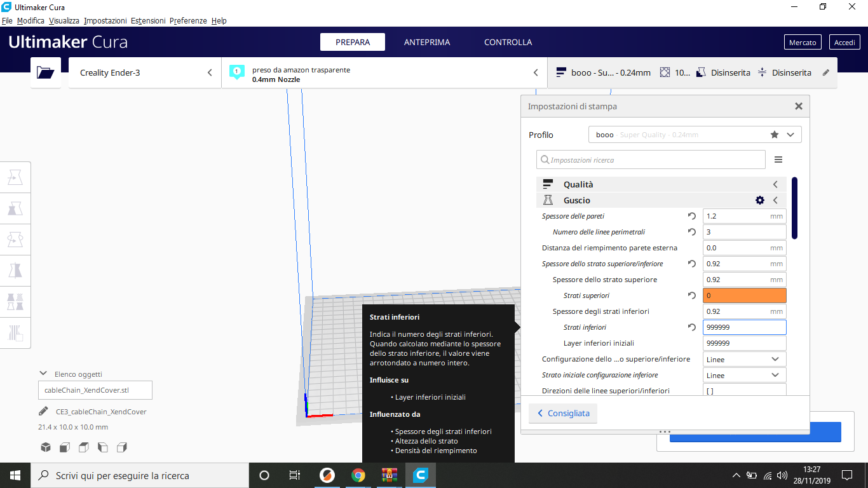Switch to left side view icon
Image resolution: width=868 pixels, height=488 pixels.
coord(103,447)
